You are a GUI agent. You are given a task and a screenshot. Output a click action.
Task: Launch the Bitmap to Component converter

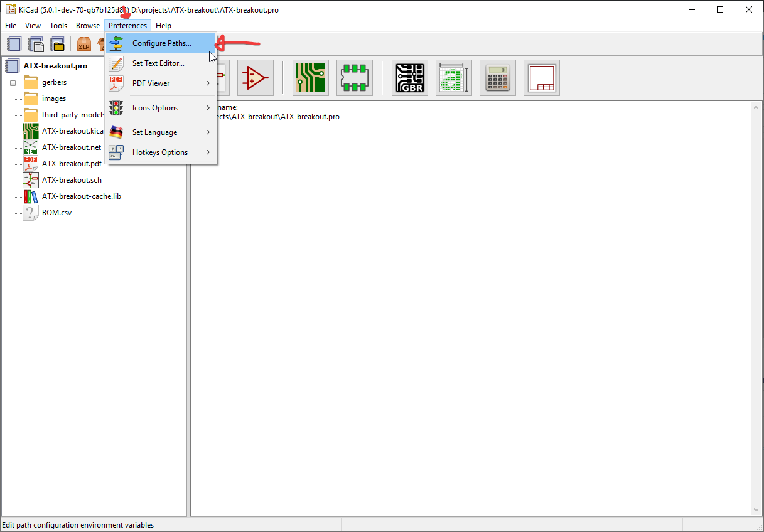(454, 78)
